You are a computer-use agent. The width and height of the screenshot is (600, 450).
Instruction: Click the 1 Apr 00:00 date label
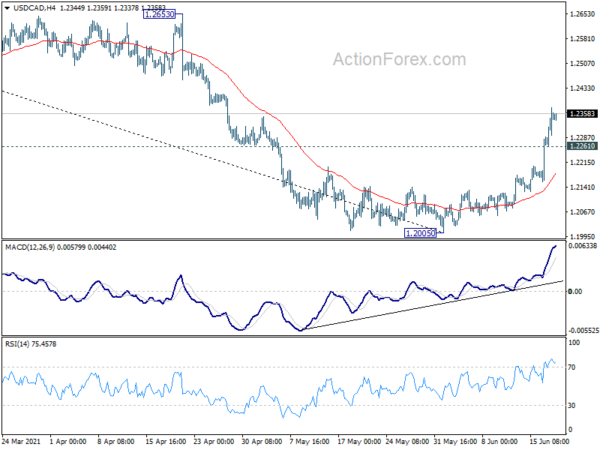tap(68, 442)
